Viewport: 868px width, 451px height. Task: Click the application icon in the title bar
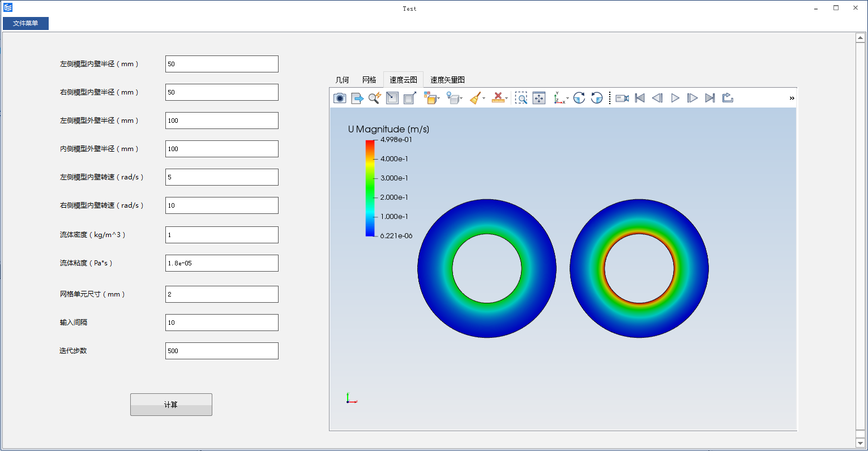8,8
